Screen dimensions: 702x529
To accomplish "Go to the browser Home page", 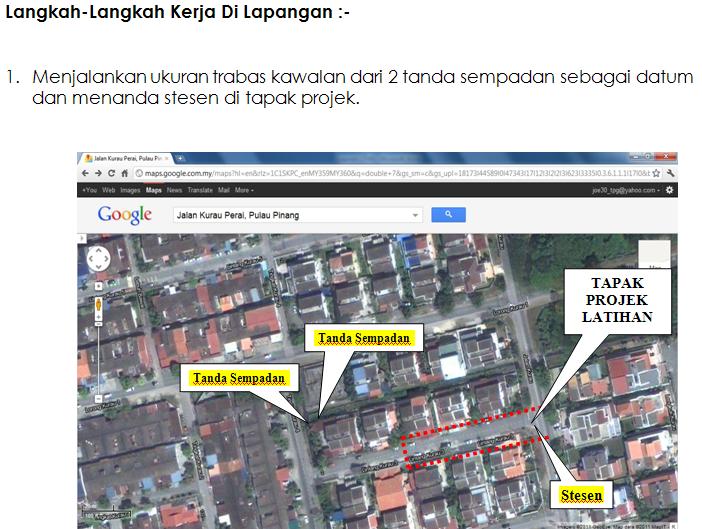I will (x=124, y=173).
